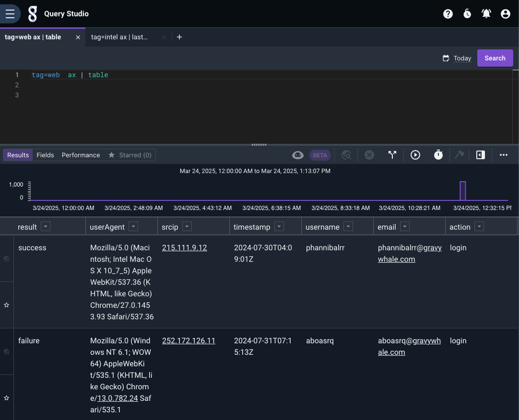
Task: Click the timestamp 2024-07-31T07:15:13Z
Action: [263, 346]
